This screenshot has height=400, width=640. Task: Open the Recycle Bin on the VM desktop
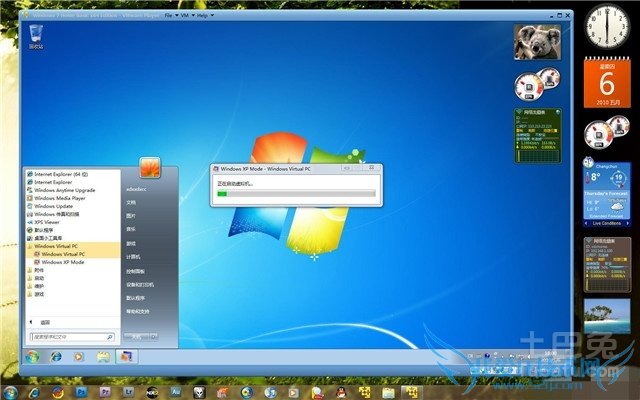pos(36,37)
